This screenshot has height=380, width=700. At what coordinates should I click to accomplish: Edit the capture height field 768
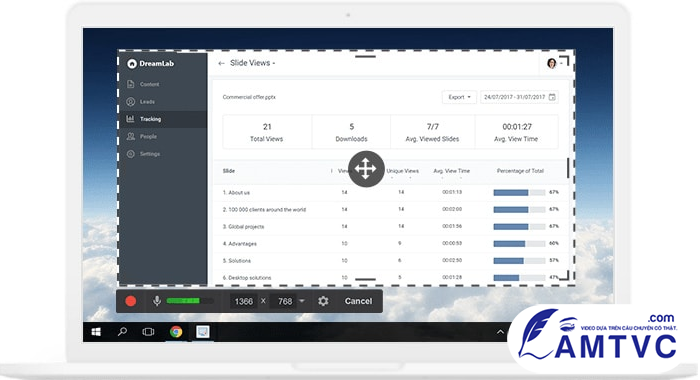(x=285, y=301)
